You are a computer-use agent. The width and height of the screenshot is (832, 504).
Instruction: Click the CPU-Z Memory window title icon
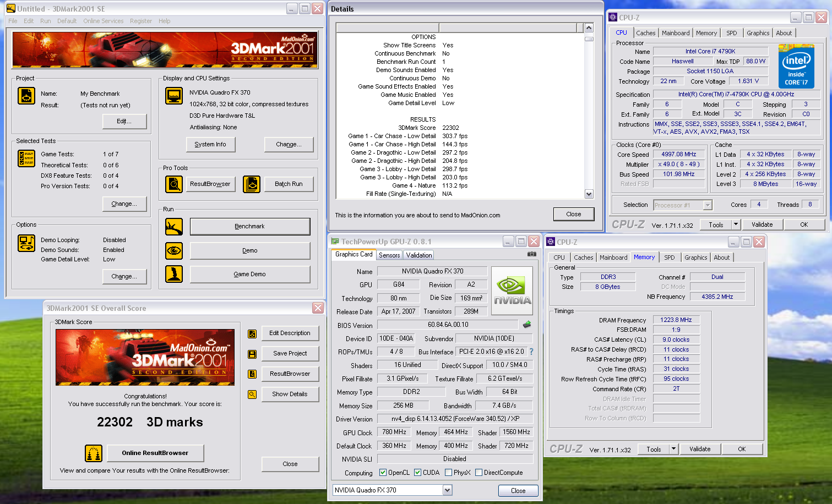coord(550,242)
